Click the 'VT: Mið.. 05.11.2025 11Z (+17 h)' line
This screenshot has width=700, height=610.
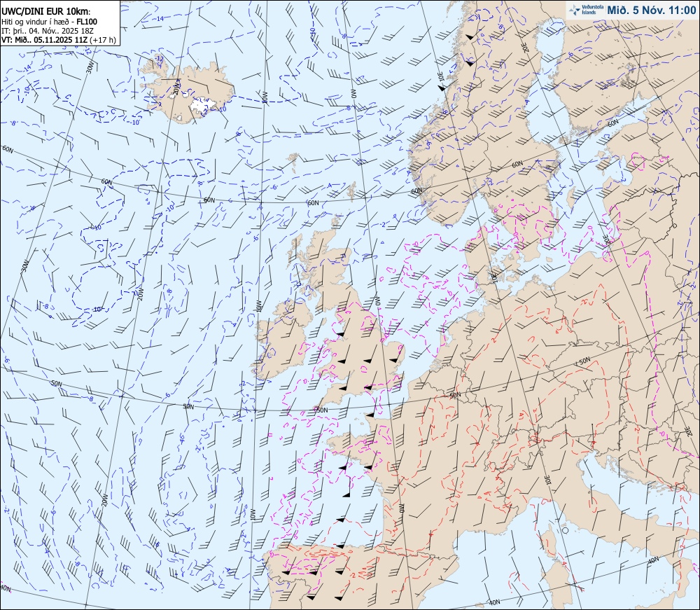click(59, 40)
